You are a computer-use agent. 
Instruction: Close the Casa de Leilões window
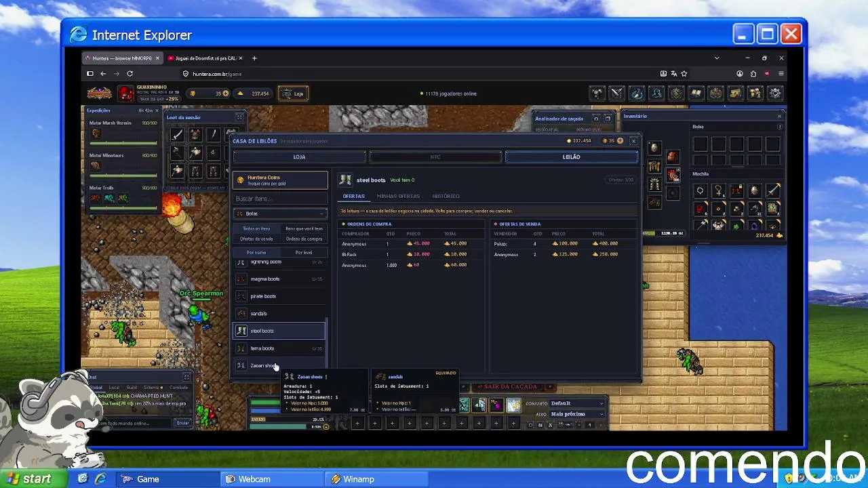pyautogui.click(x=633, y=140)
